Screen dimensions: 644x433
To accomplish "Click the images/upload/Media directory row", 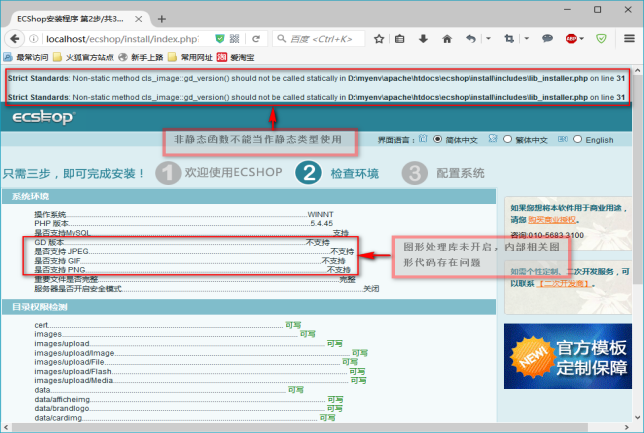I will point(200,380).
